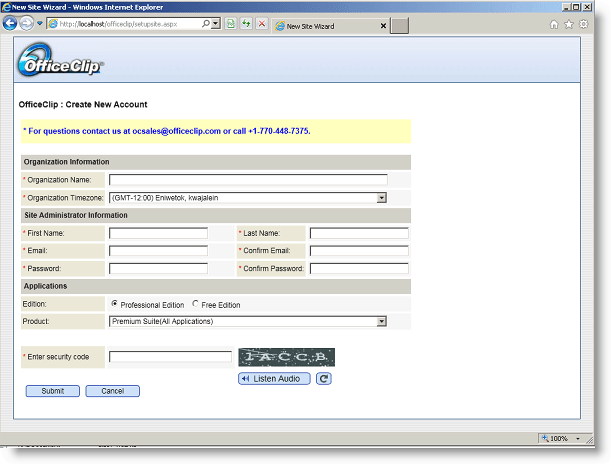Click the OfficeClip : Create New Account heading

pyautogui.click(x=83, y=104)
